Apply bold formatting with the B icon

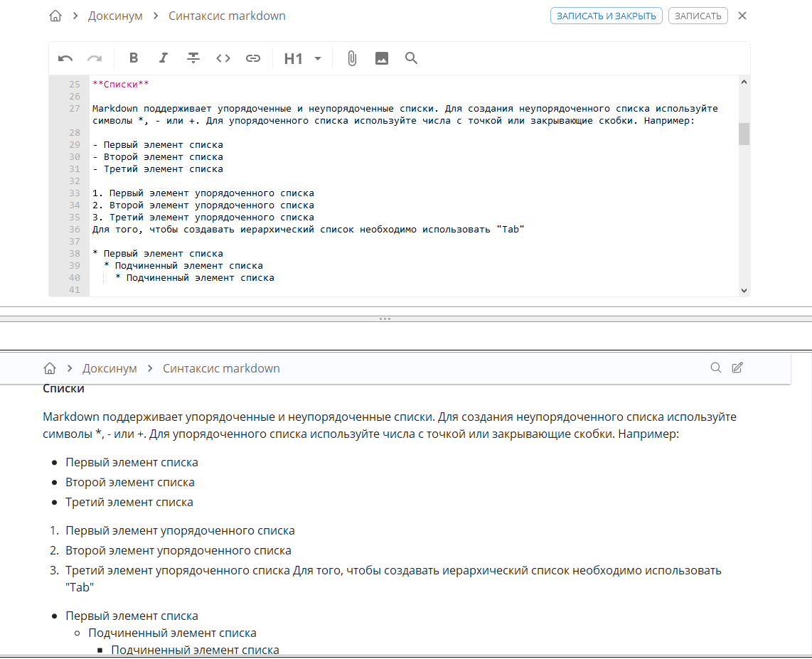pos(133,58)
